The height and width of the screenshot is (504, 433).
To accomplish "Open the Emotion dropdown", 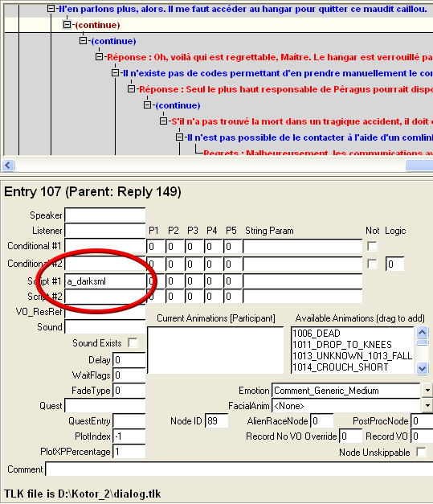I will coord(427,390).
